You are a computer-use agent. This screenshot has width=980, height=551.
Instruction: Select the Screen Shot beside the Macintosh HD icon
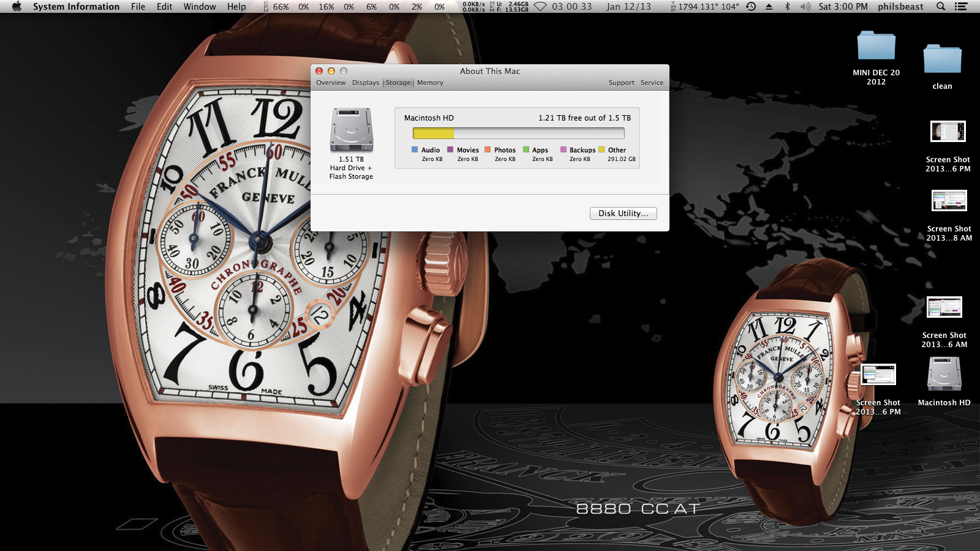(878, 389)
